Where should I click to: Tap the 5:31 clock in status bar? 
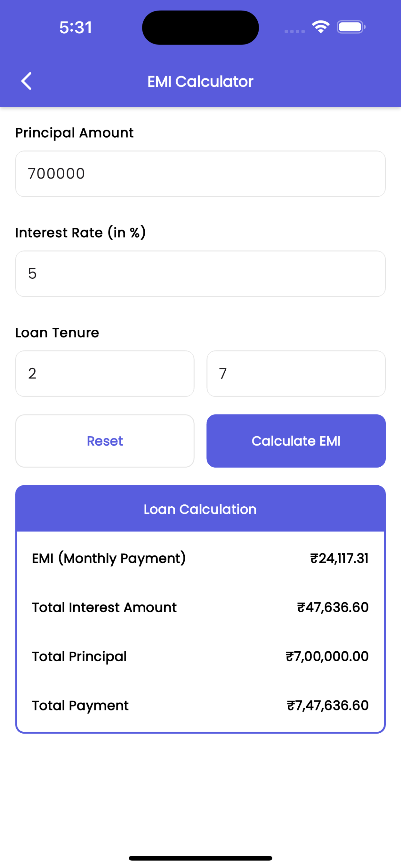[x=76, y=28]
